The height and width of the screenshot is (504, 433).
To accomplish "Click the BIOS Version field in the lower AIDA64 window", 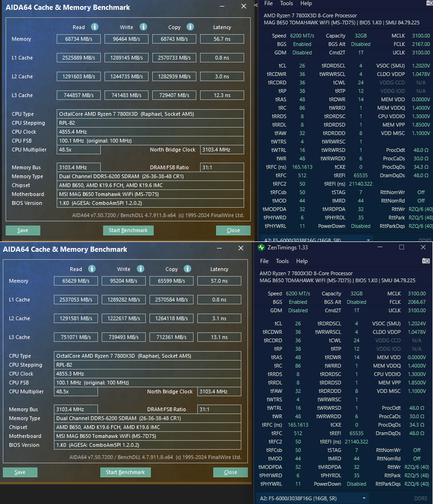I will click(148, 445).
